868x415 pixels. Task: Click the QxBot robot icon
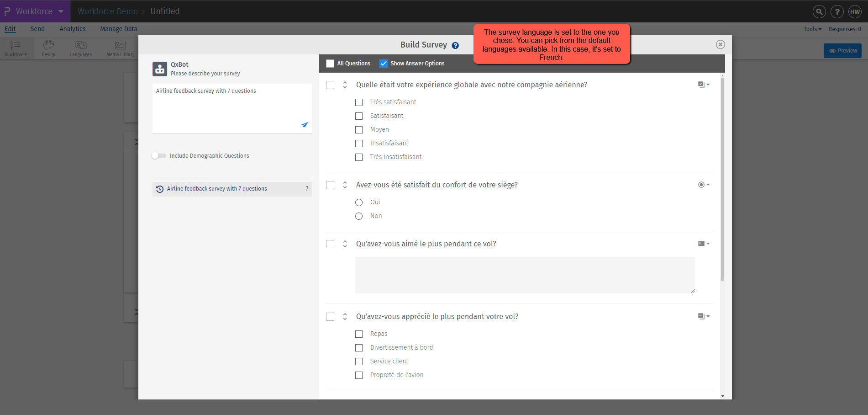click(159, 69)
